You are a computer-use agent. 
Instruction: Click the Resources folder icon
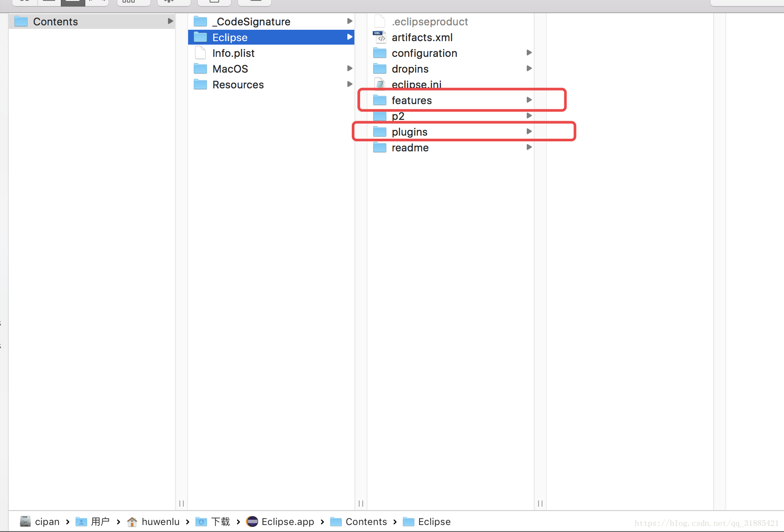tap(200, 84)
